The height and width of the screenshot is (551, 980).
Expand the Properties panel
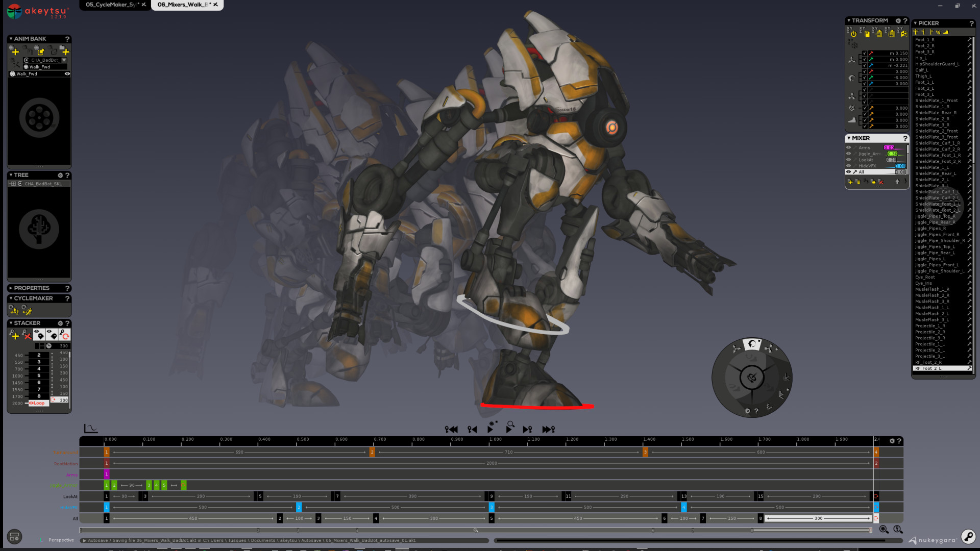[11, 288]
